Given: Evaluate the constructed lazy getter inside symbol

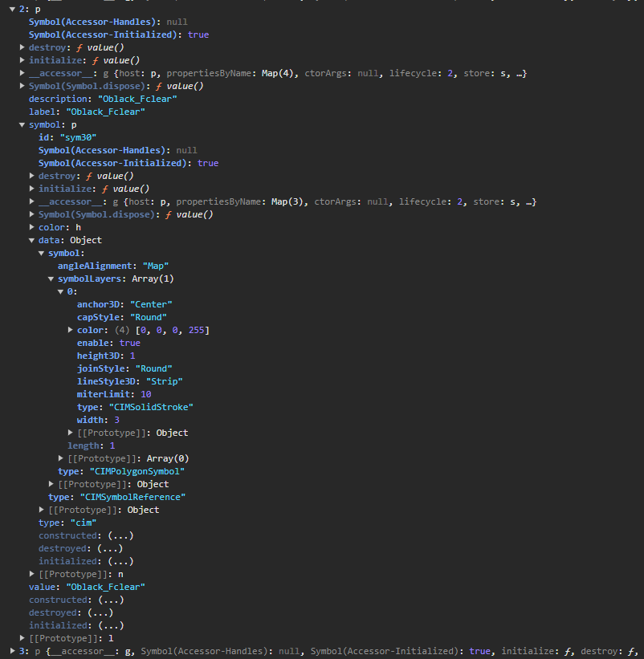Looking at the screenshot, I should point(119,535).
